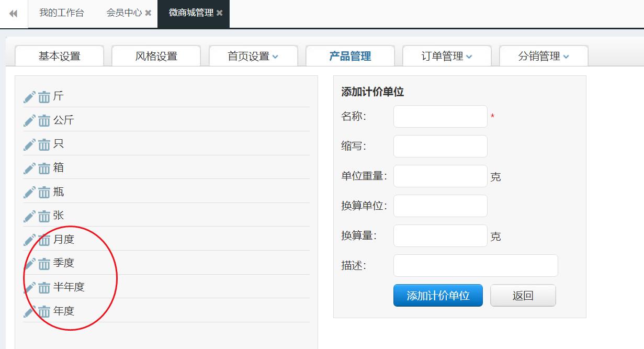Expand the 首页设置 dropdown

[253, 56]
